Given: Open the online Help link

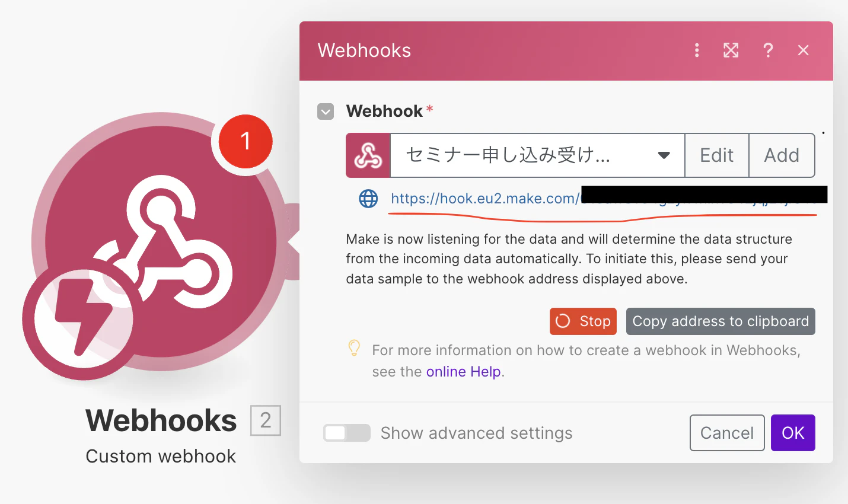Looking at the screenshot, I should (x=464, y=372).
